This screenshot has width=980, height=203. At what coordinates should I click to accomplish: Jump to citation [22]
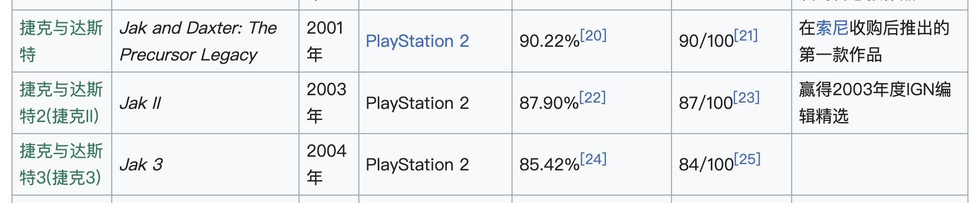click(592, 97)
